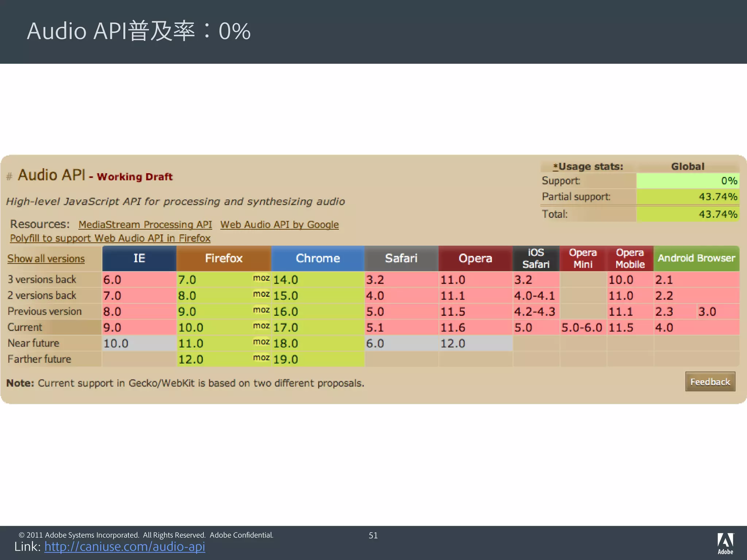Click the Global usage stats header
This screenshot has height=560, width=747.
(688, 167)
